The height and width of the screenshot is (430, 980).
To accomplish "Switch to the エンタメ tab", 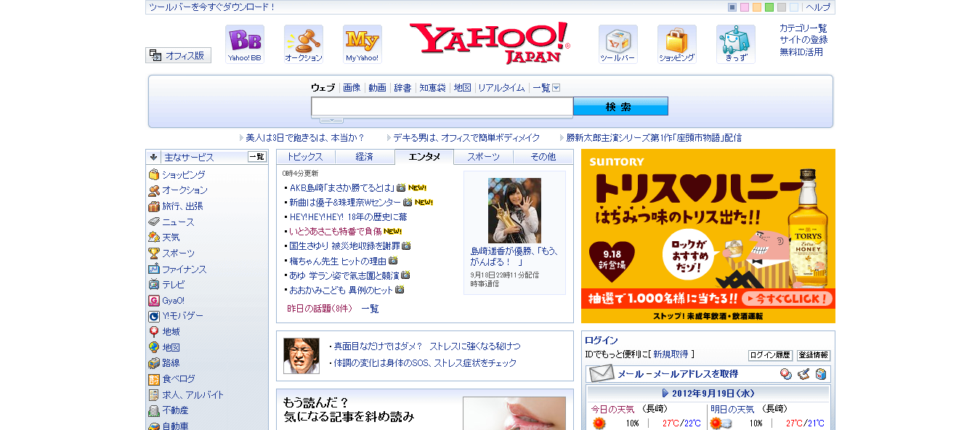I will pos(424,157).
